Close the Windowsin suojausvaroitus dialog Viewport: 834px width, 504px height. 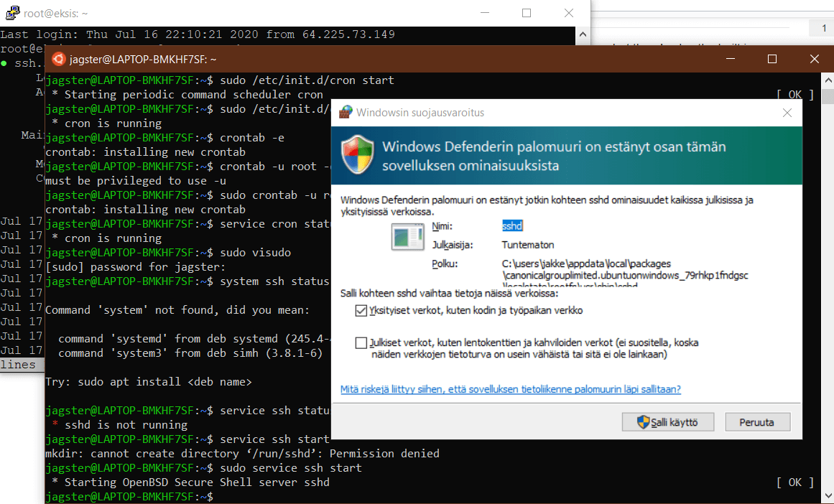click(x=787, y=113)
